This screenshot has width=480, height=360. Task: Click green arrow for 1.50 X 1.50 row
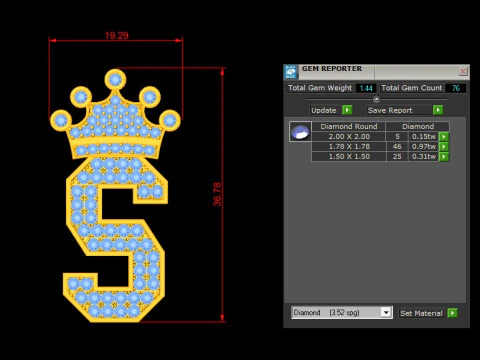[444, 157]
